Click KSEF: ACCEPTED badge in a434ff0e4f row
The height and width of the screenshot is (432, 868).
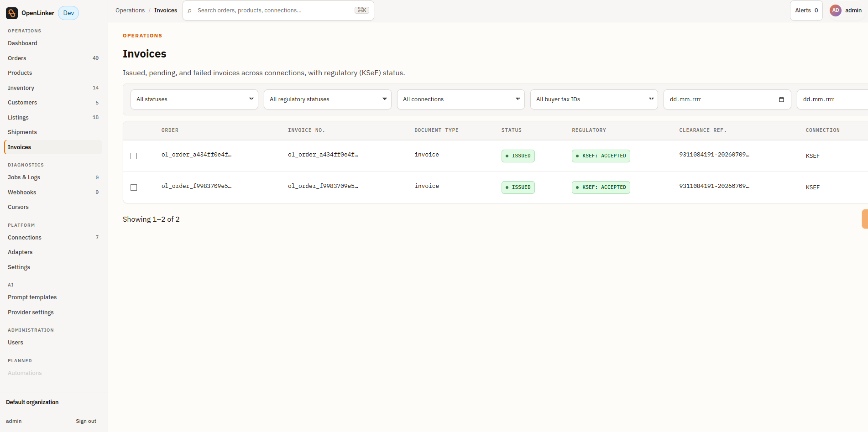[x=601, y=156]
